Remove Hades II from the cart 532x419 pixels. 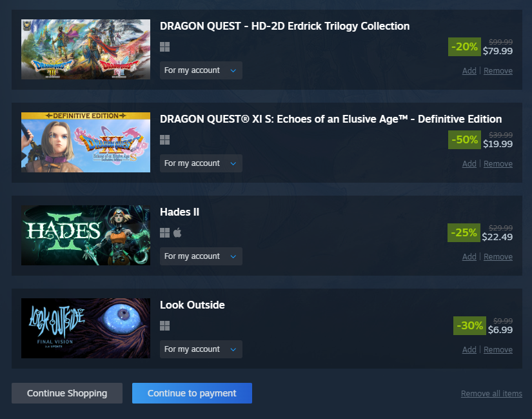(x=498, y=256)
